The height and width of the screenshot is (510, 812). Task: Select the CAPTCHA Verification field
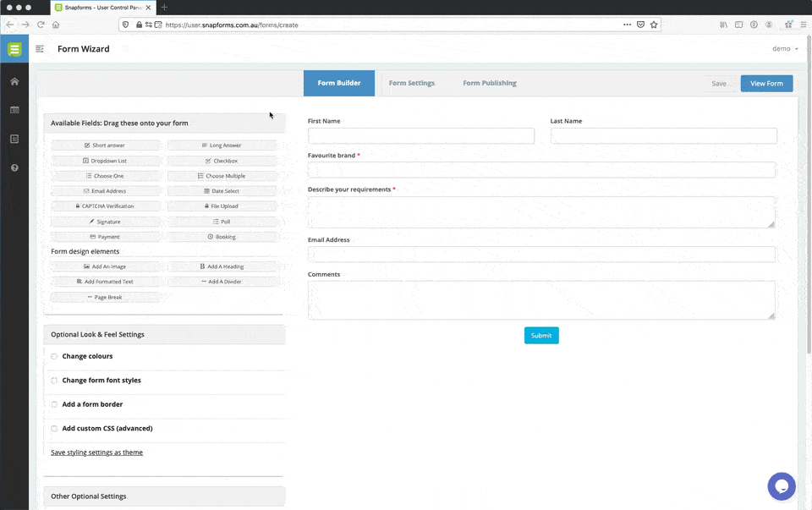click(105, 206)
